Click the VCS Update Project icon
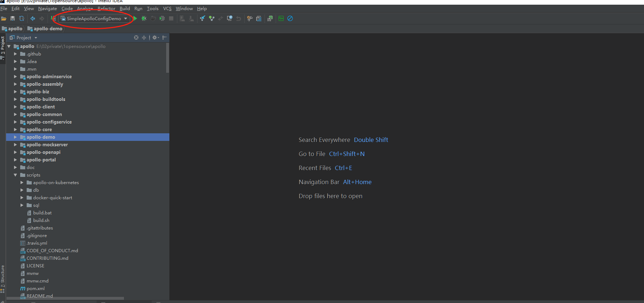 (203, 18)
